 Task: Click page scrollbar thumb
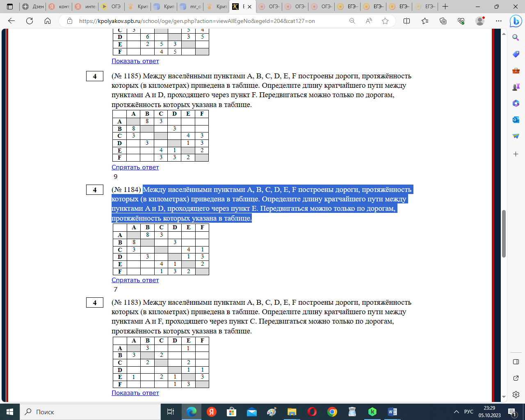(x=504, y=234)
